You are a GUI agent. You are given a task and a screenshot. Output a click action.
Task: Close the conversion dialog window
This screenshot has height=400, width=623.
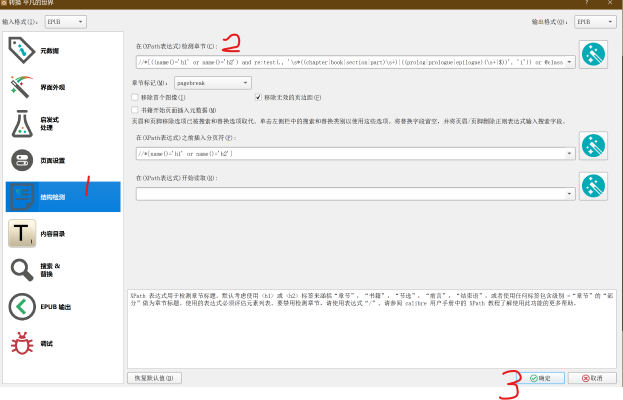coord(610,2)
